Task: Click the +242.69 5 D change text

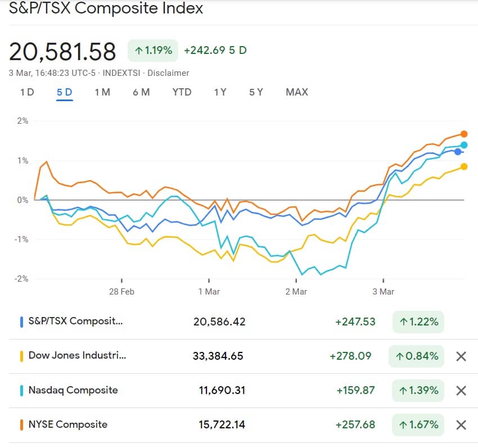Action: pos(215,50)
